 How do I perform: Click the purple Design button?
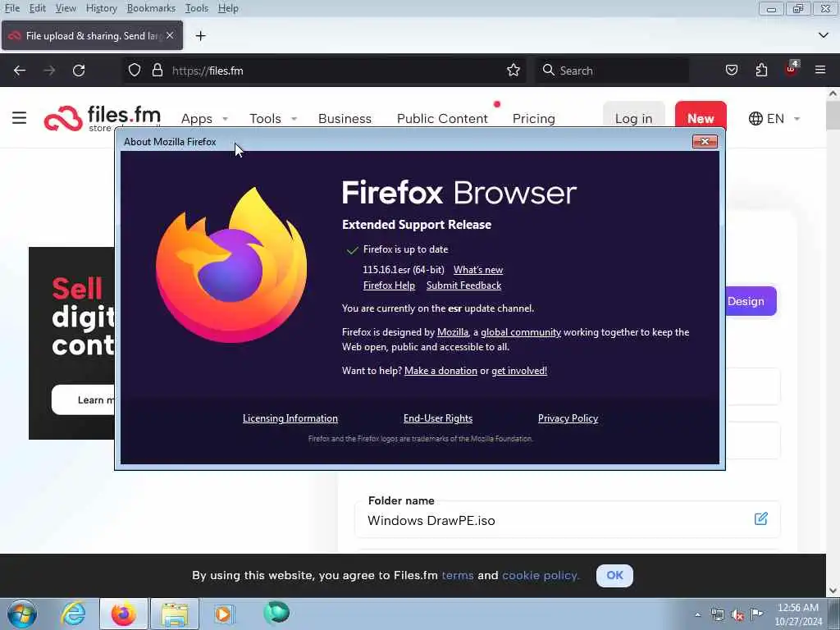click(x=750, y=301)
